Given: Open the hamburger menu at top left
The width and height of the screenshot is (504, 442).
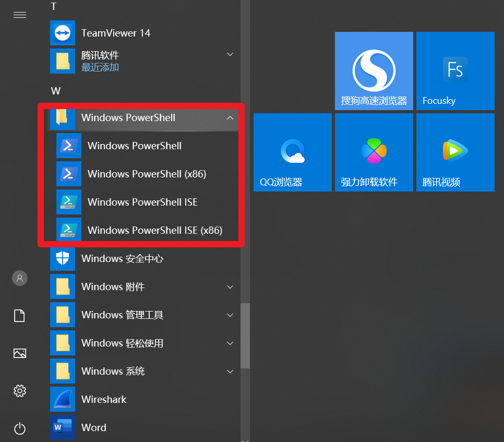Looking at the screenshot, I should pos(20,15).
